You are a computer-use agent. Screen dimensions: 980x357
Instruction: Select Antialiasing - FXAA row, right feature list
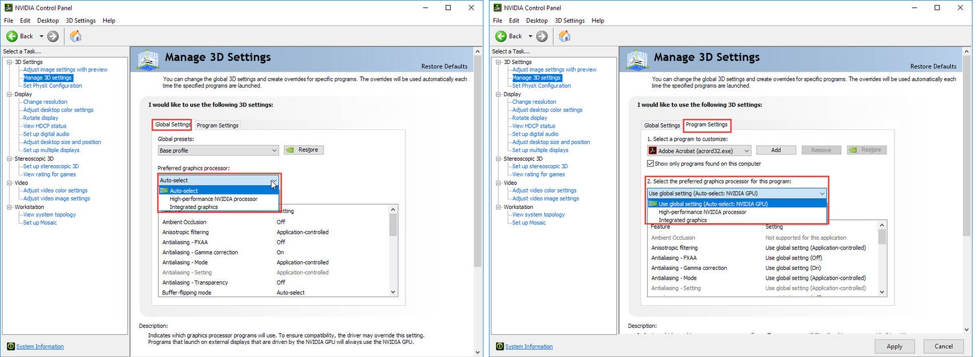(762, 258)
